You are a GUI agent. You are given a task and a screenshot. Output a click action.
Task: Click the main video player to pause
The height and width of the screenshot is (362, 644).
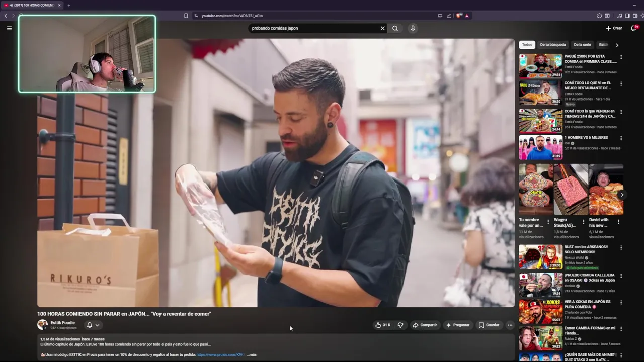click(276, 172)
